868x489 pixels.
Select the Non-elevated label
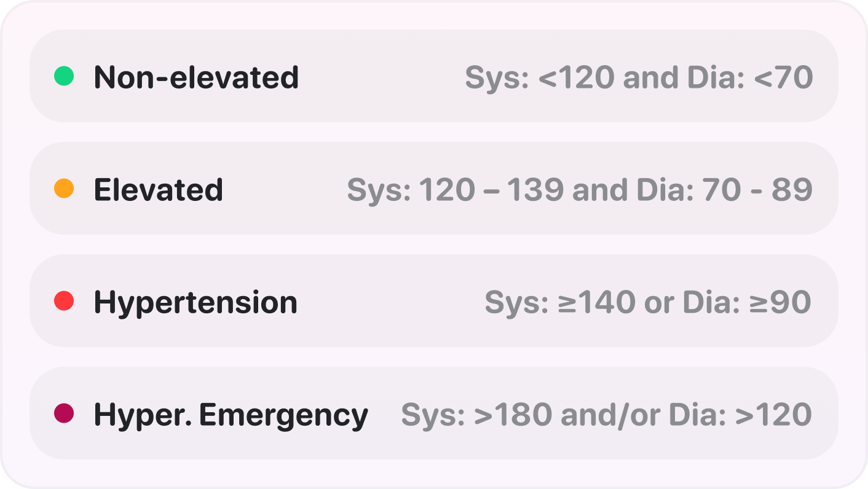(x=196, y=77)
